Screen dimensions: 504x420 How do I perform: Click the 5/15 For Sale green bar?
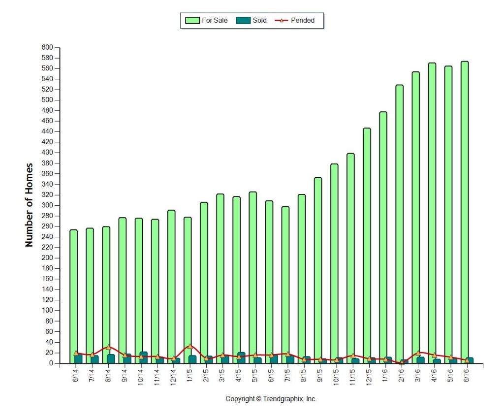tap(252, 278)
